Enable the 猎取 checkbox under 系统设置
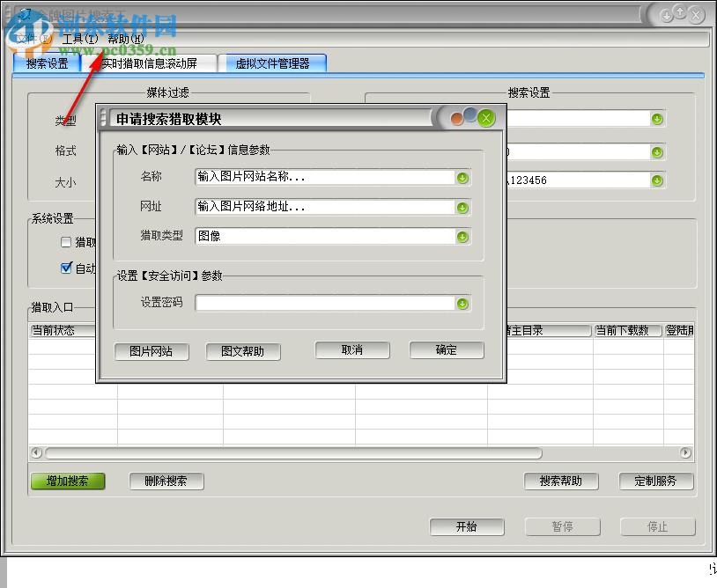This screenshot has width=717, height=588. 66,244
